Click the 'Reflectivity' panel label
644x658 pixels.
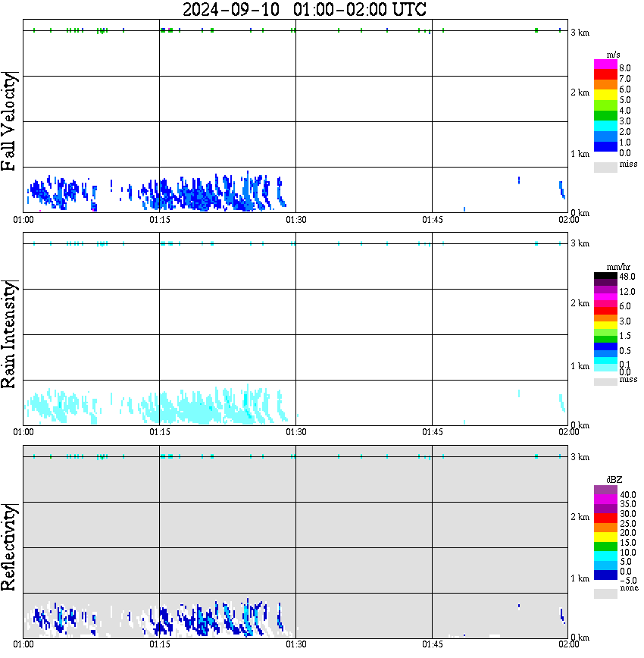point(9,547)
